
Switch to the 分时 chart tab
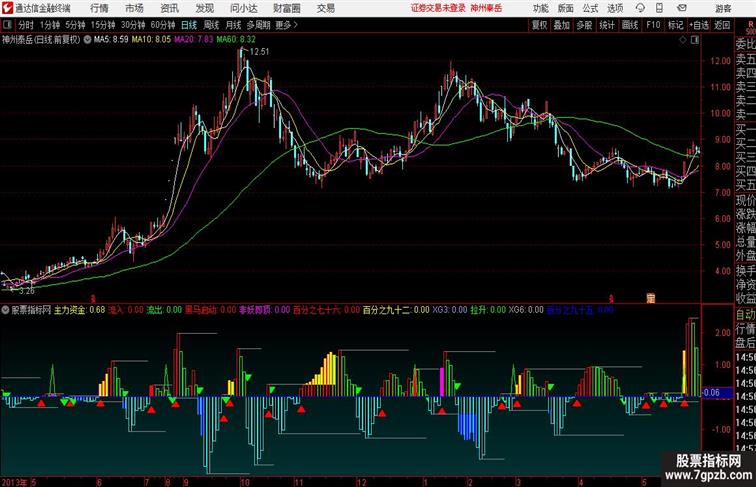26,25
